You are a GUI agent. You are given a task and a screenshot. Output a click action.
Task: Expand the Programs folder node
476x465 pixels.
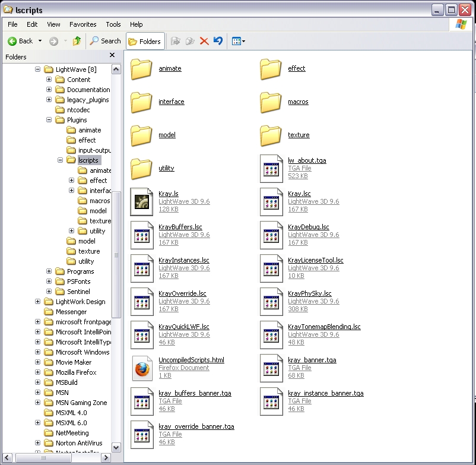[49, 271]
